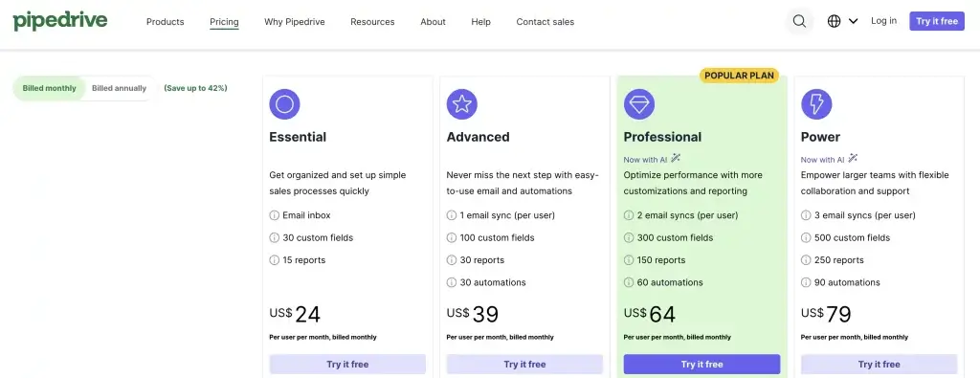
Task: Click Now with AI text on Power
Action: tap(823, 160)
